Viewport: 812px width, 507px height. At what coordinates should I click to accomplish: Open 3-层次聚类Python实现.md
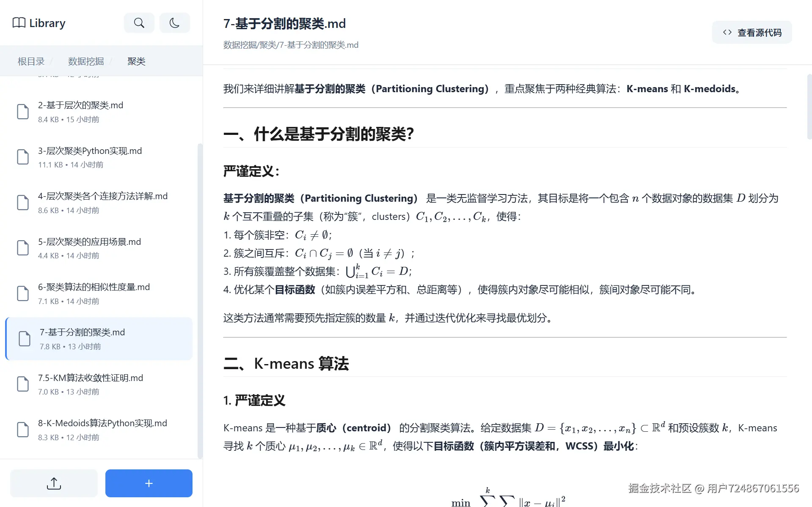tap(90, 151)
